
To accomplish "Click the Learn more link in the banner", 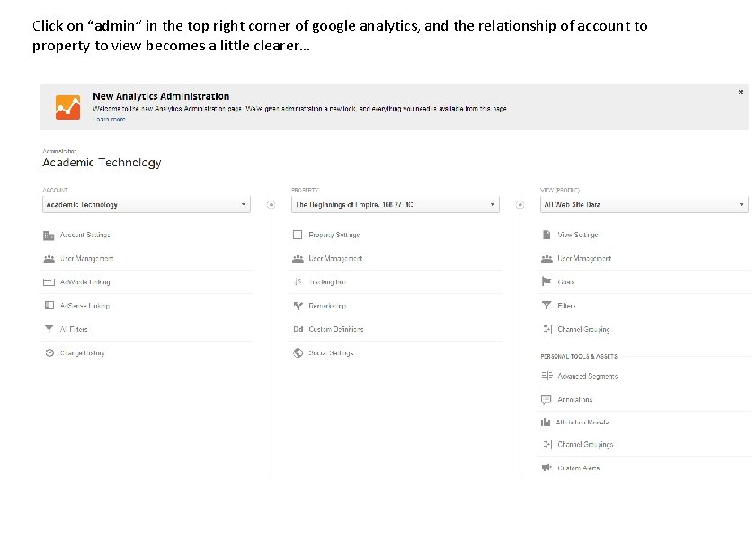I will [109, 119].
